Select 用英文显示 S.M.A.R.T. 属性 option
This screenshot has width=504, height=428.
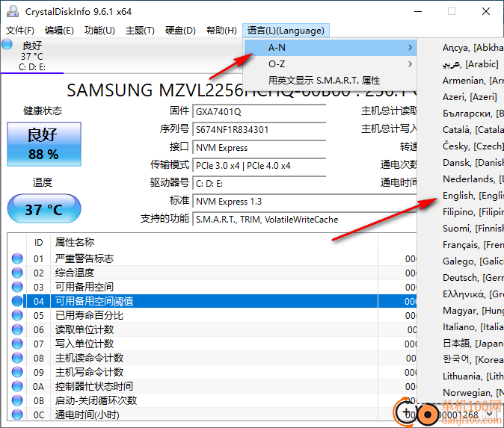point(331,80)
